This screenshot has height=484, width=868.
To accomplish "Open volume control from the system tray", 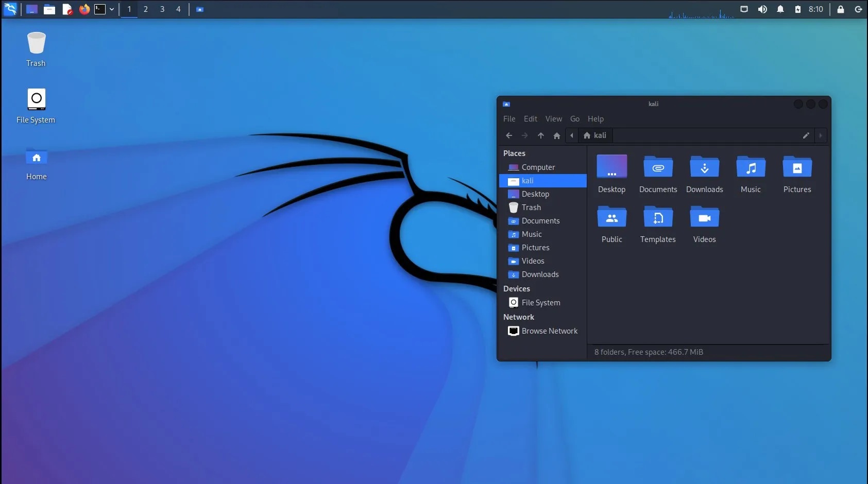I will 763,9.
